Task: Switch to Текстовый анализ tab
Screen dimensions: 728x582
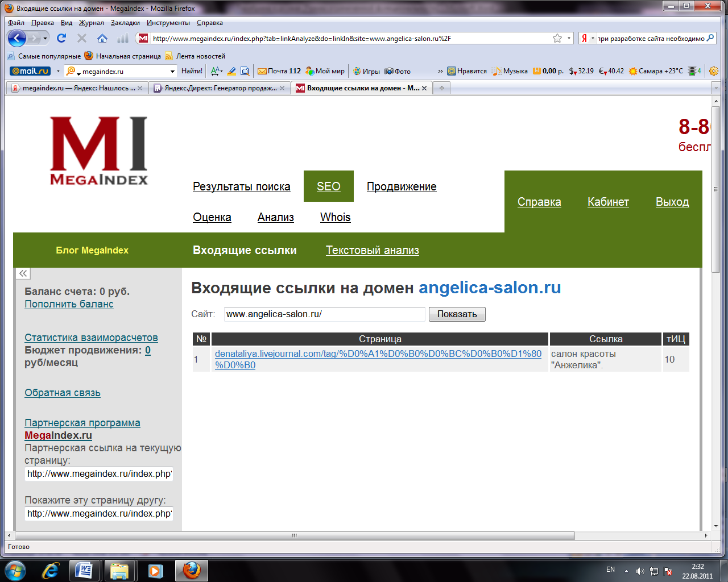Action: click(x=373, y=250)
